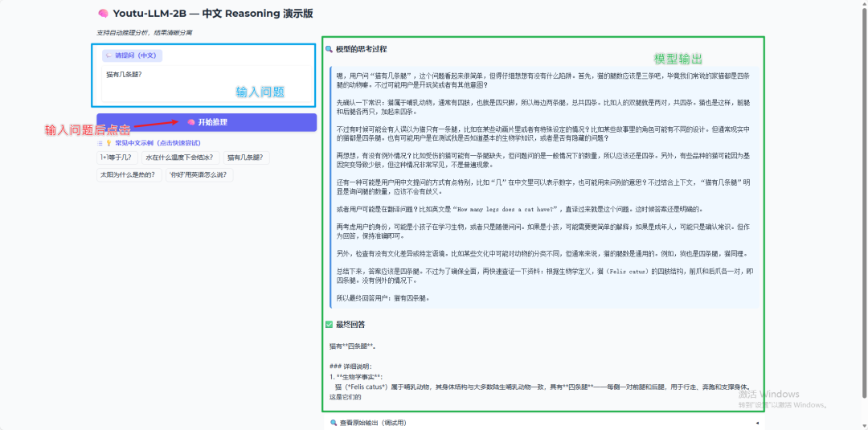Try the example '水在什么温度下会结冰?'
The image size is (868, 430).
(x=181, y=158)
